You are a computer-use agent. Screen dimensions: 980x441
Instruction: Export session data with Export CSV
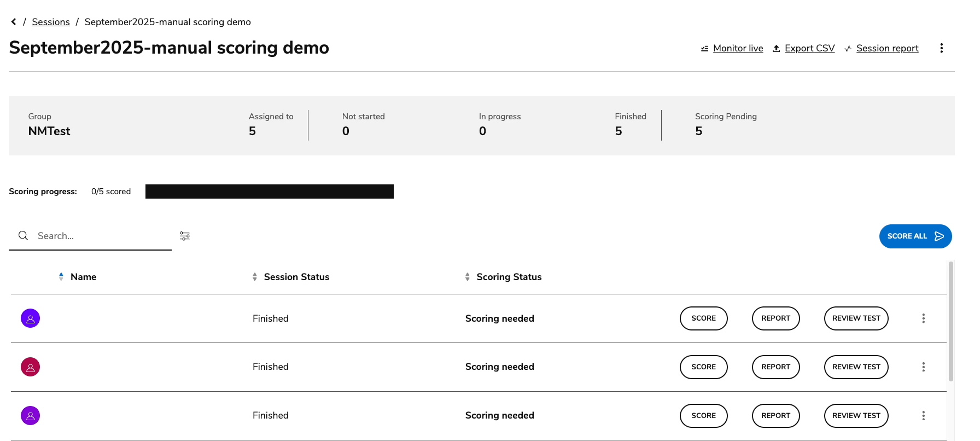click(809, 48)
